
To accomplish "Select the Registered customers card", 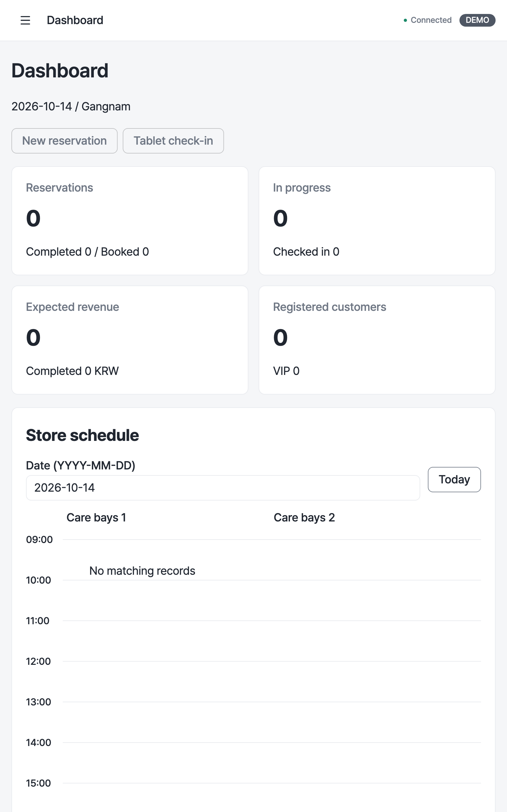I will click(x=377, y=340).
